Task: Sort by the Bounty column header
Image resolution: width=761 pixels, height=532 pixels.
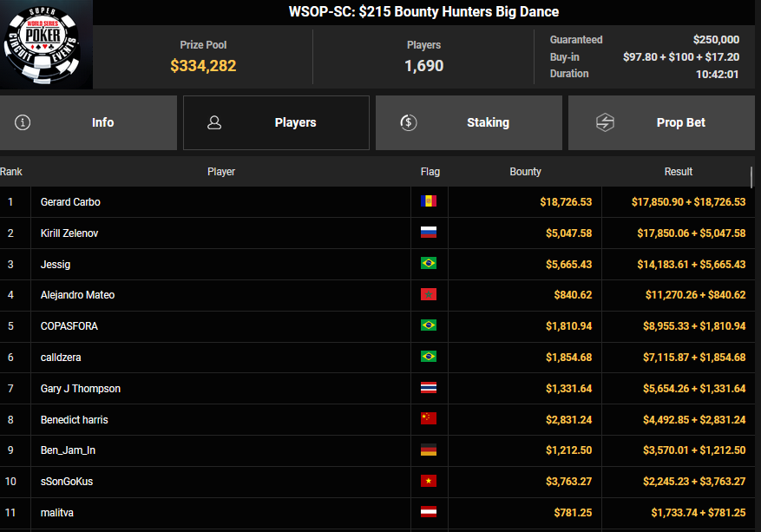Action: click(x=525, y=172)
